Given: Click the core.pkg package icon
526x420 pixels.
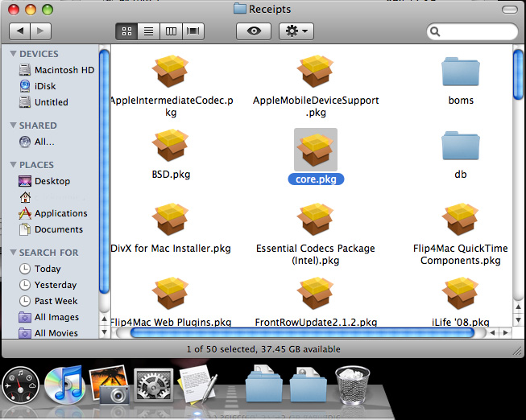Looking at the screenshot, I should point(316,150).
